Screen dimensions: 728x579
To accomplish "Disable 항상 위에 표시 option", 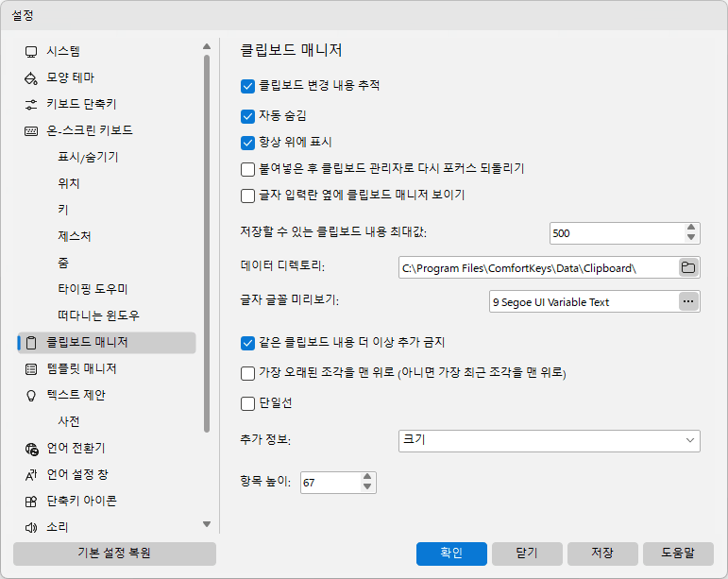I will [x=247, y=143].
